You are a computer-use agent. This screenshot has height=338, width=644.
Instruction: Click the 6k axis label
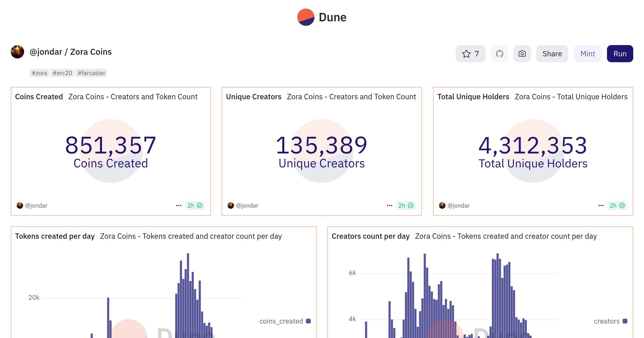coord(352,273)
